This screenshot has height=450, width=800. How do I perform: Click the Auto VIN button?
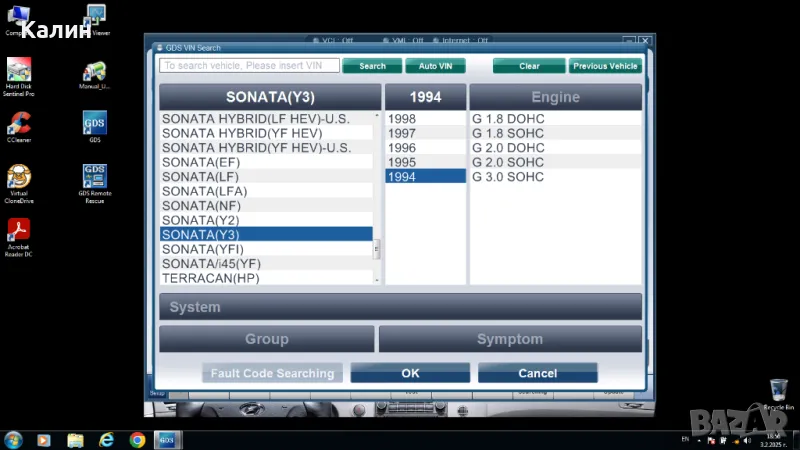435,66
